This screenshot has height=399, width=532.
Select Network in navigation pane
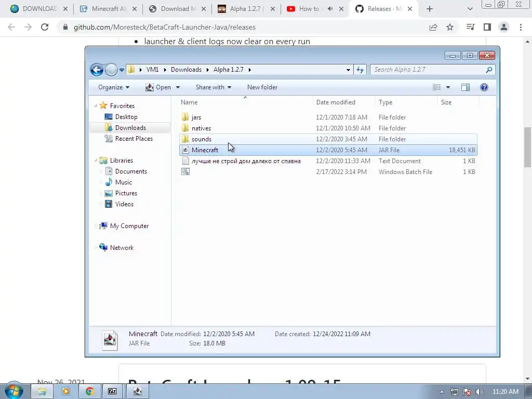[122, 247]
